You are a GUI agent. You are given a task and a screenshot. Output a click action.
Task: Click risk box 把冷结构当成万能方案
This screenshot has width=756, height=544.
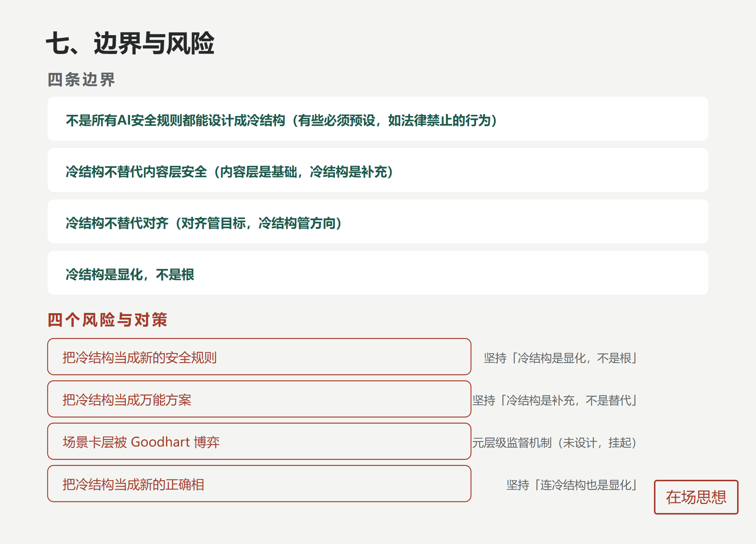pyautogui.click(x=259, y=399)
